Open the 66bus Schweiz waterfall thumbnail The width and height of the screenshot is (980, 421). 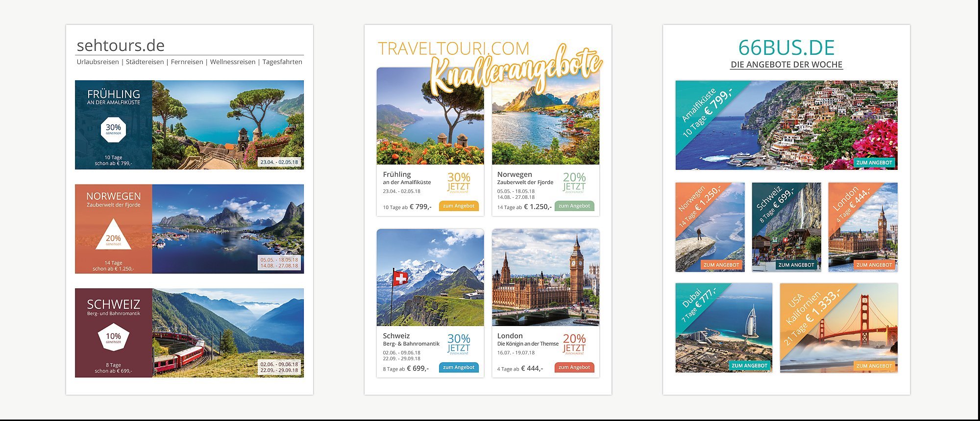point(786,227)
